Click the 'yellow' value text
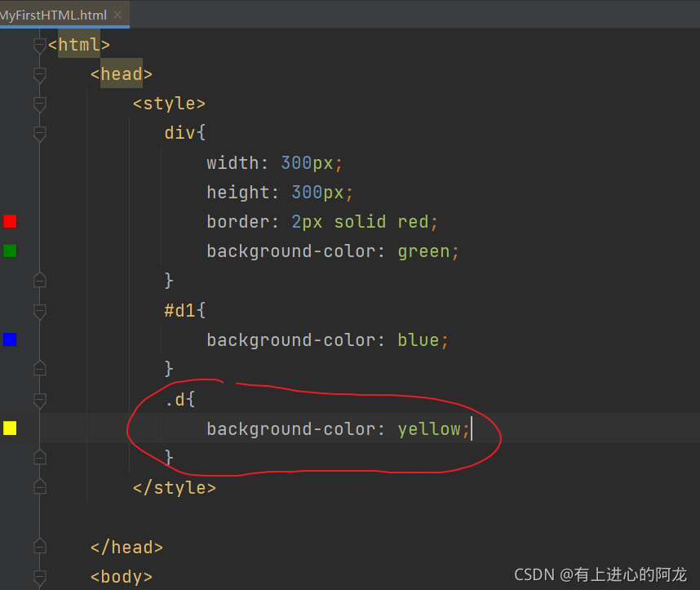The image size is (700, 590). tap(428, 430)
